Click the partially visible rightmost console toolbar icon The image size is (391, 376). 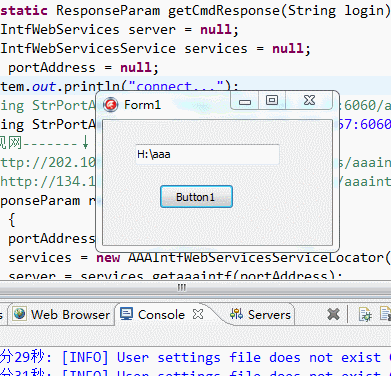386,314
